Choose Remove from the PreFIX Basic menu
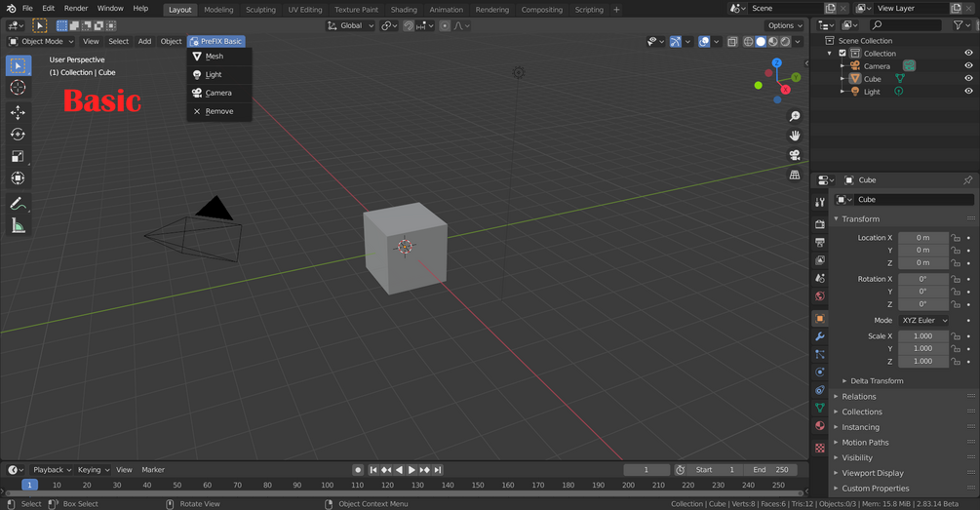The width and height of the screenshot is (980, 510). (219, 111)
